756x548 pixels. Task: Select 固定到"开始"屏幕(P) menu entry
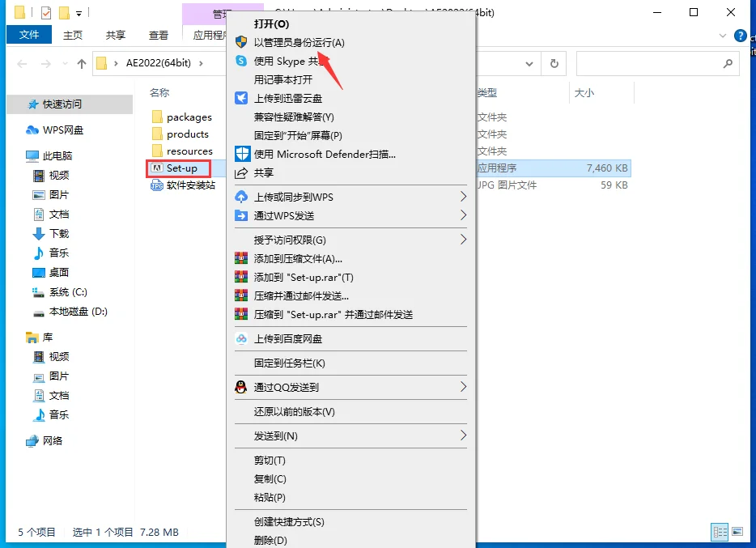pyautogui.click(x=298, y=135)
